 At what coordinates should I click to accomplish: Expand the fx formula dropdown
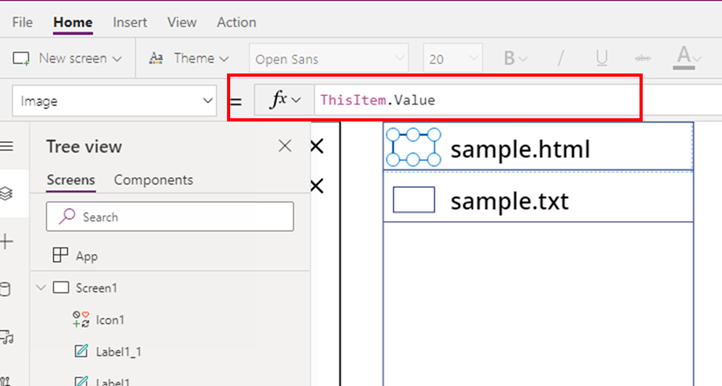[x=285, y=99]
